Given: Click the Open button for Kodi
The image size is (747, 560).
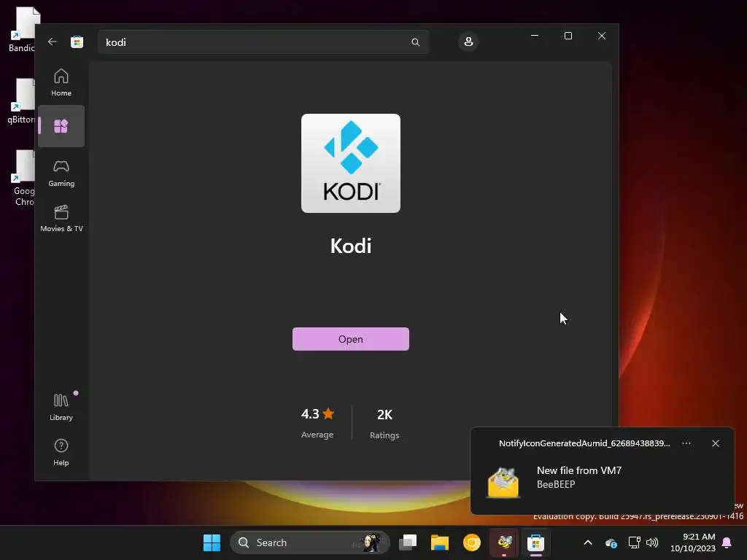Looking at the screenshot, I should (351, 339).
